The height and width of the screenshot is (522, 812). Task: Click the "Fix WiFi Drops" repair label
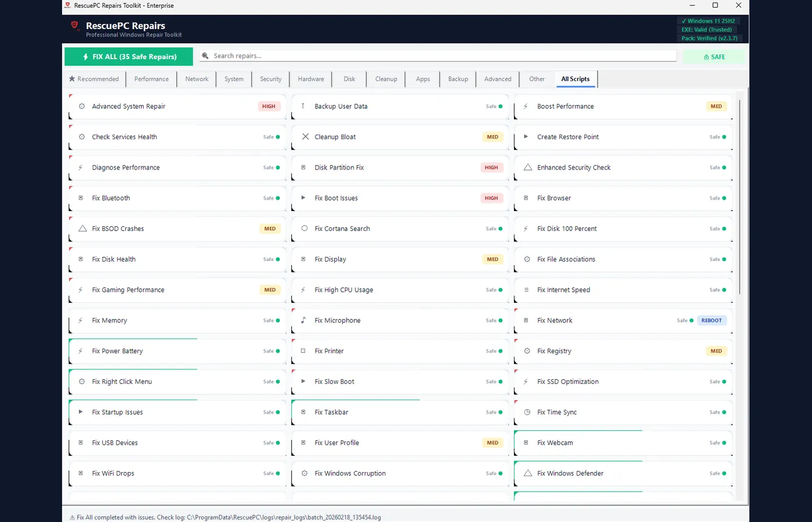point(113,473)
